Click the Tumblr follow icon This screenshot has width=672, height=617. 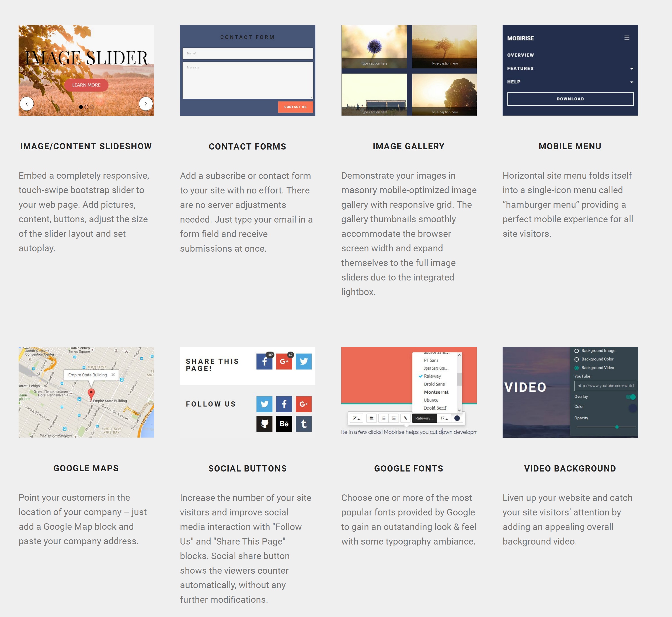coord(304,423)
